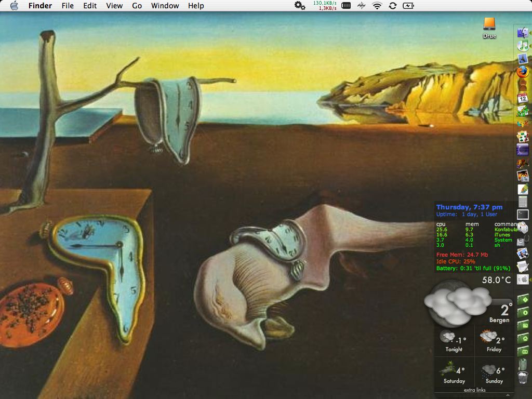532x399 pixels.
Task: Open the Window menu
Action: click(165, 6)
